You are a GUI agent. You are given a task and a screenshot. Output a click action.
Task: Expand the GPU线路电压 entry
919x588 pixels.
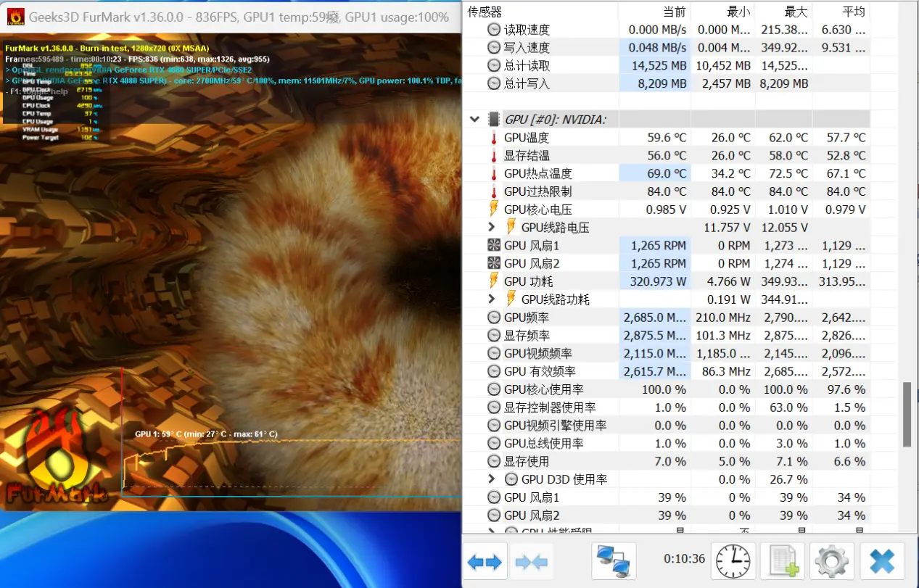(492, 227)
